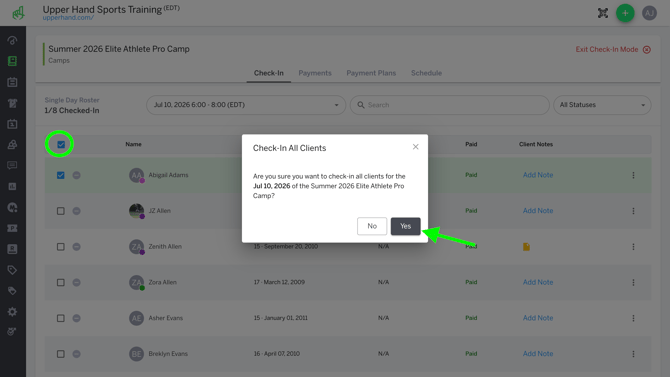Switch to the Payment Plans tab
The image size is (670, 377).
tap(371, 73)
